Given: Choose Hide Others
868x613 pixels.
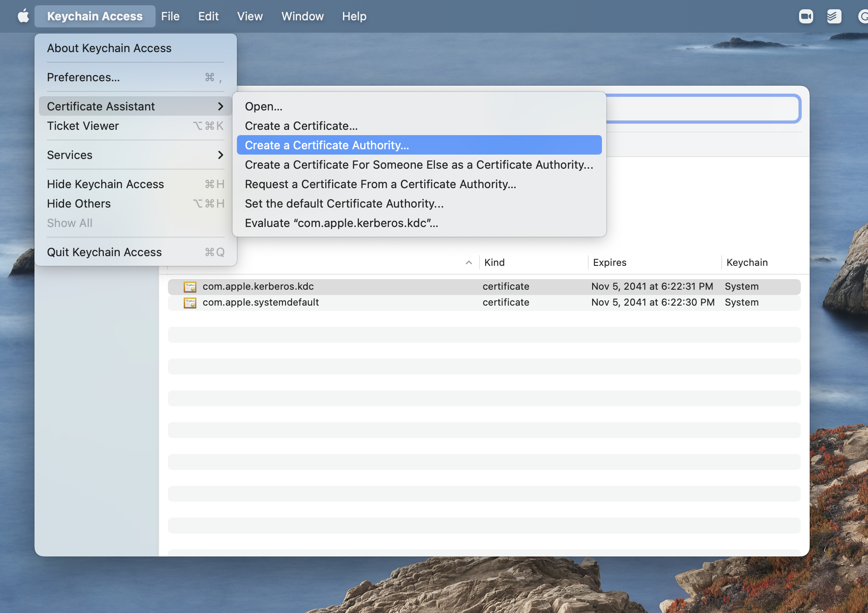Looking at the screenshot, I should click(x=136, y=204).
